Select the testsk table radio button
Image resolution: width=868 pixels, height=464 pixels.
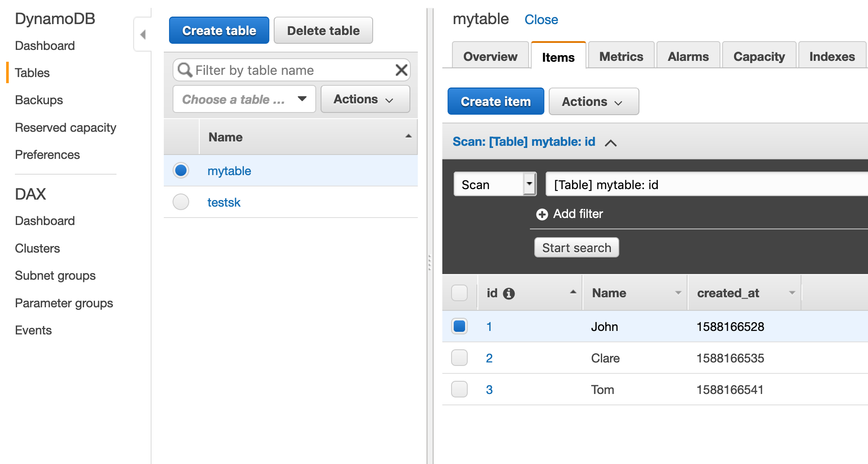point(180,202)
